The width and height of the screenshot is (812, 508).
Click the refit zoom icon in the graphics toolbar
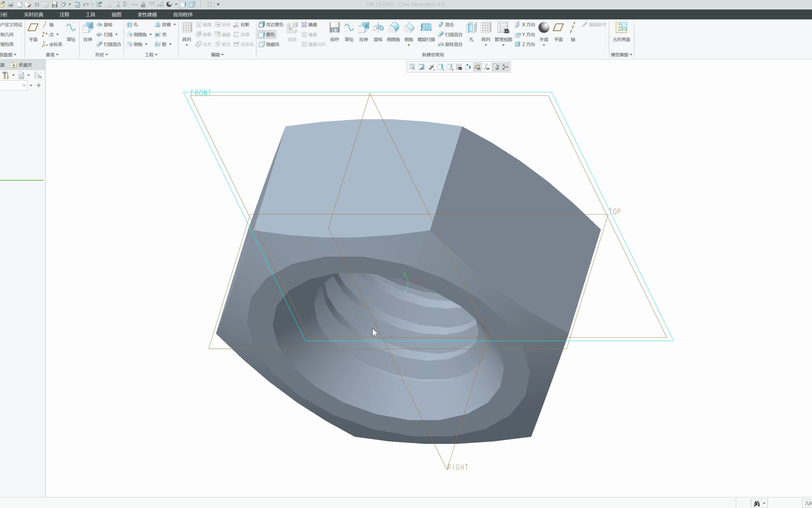[x=412, y=67]
